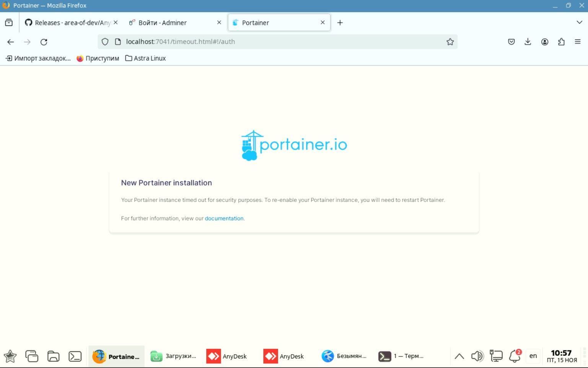This screenshot has height=368, width=588.
Task: Navigate back using the back button
Action: [x=10, y=42]
